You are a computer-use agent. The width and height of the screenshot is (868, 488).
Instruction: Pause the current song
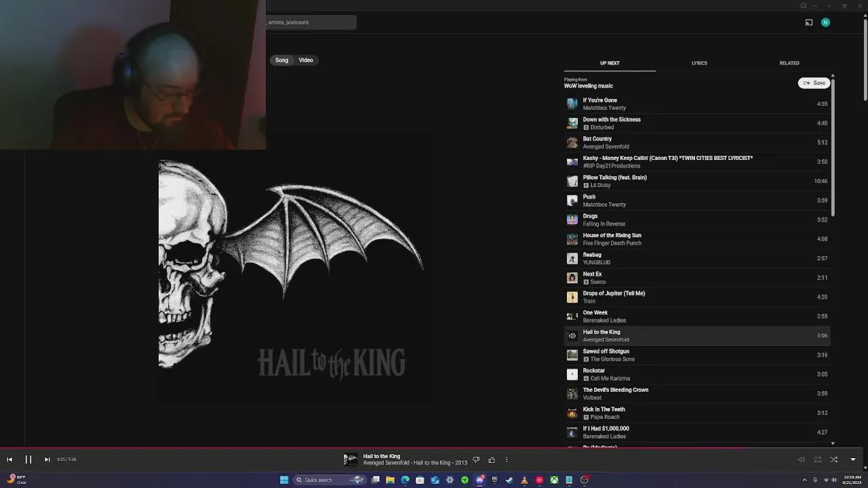(28, 460)
